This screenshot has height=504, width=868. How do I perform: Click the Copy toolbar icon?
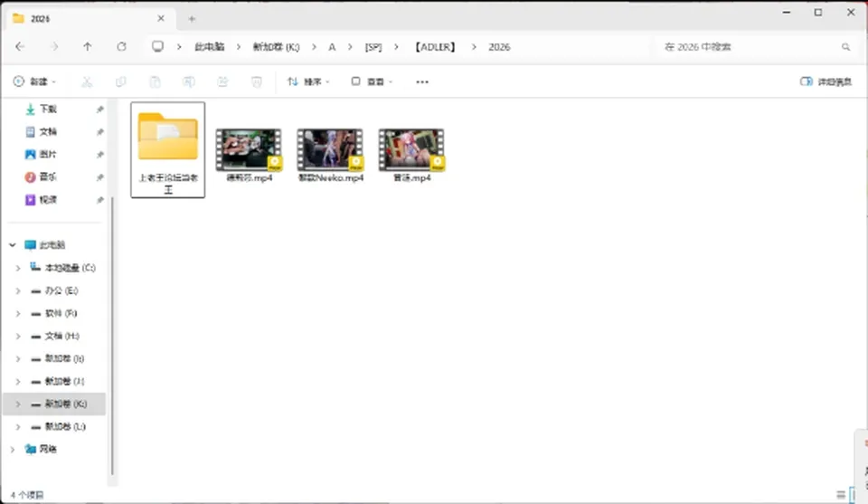pos(120,82)
